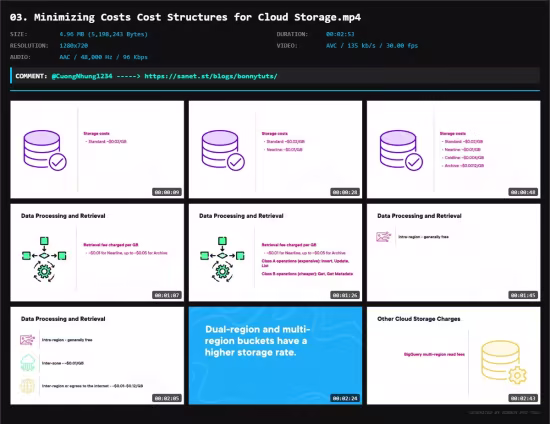Click Retrieval fee charged per GB in the 00:01:07 frame
550x424 pixels.
(111, 245)
